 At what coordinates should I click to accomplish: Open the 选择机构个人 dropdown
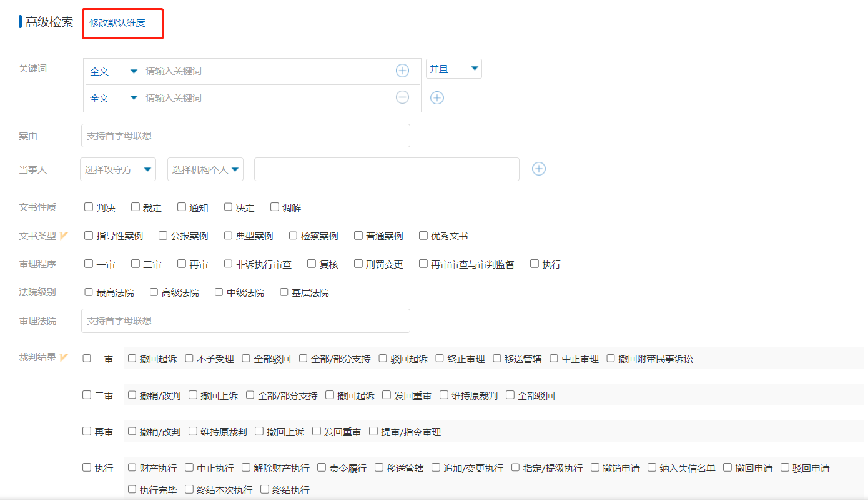tap(205, 169)
